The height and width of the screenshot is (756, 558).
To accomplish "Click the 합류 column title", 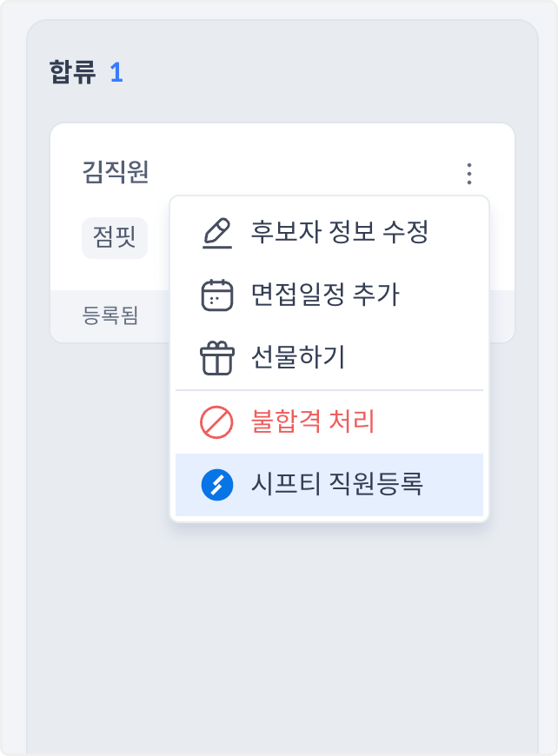I will click(x=73, y=72).
